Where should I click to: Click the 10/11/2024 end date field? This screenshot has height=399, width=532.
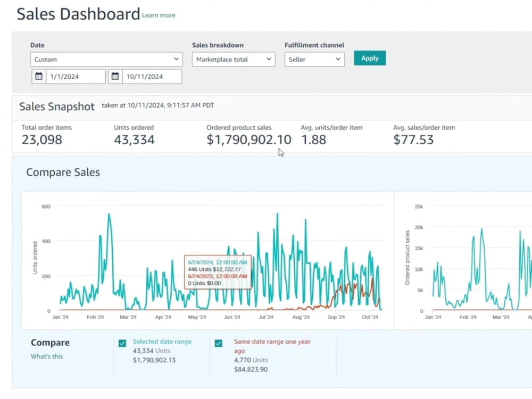[151, 76]
